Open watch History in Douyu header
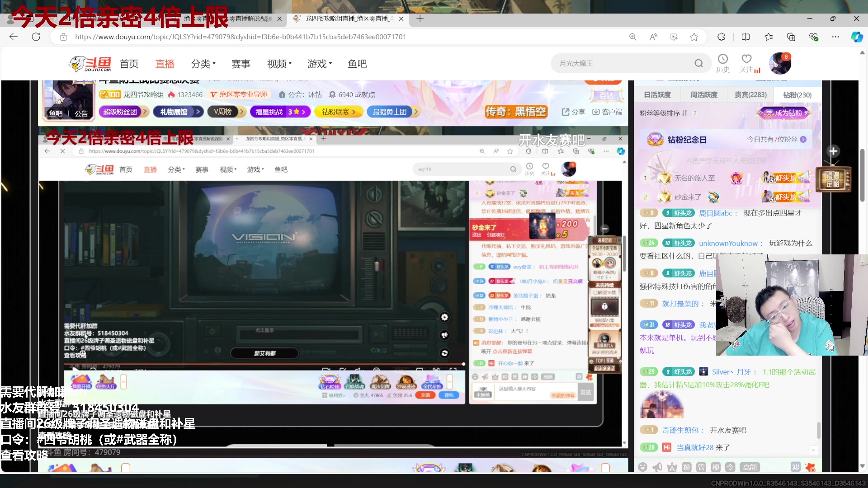 [723, 63]
